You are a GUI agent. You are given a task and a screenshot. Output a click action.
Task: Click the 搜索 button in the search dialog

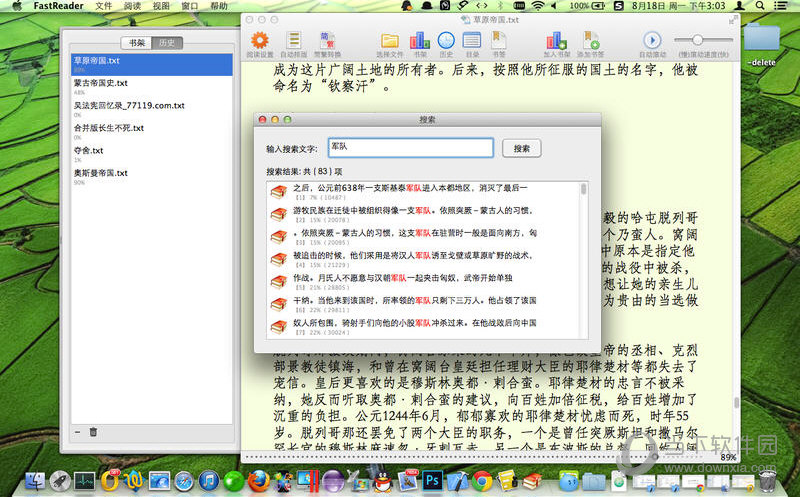521,148
